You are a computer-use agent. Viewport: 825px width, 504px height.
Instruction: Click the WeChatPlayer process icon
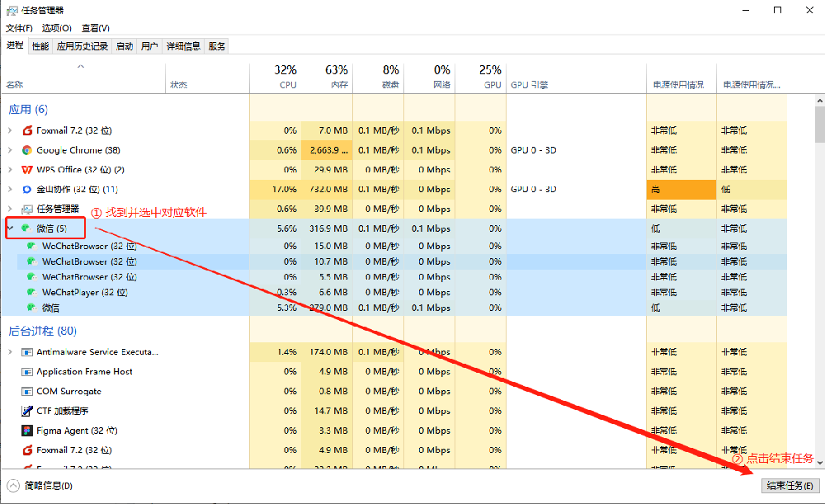(x=32, y=292)
